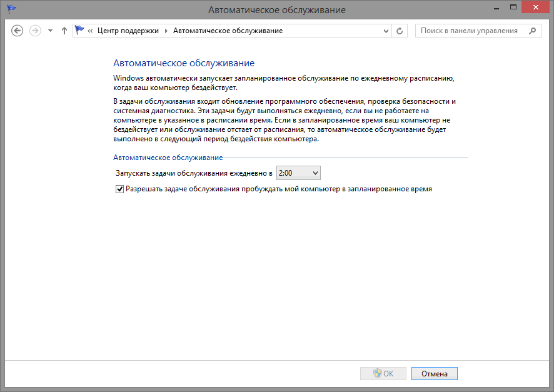The width and height of the screenshot is (554, 392).
Task: Expand the double-chevron breadcrumb overflow
Action: coord(91,31)
